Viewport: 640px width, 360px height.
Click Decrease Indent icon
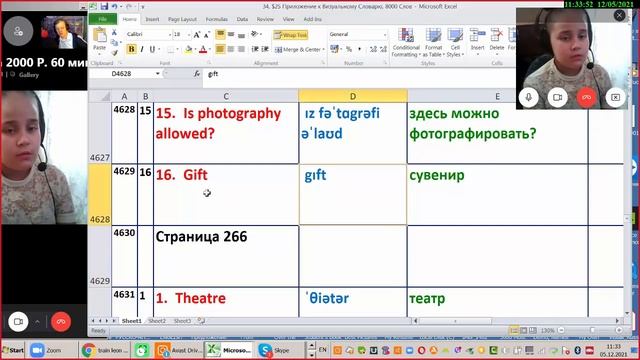pyautogui.click(x=255, y=49)
